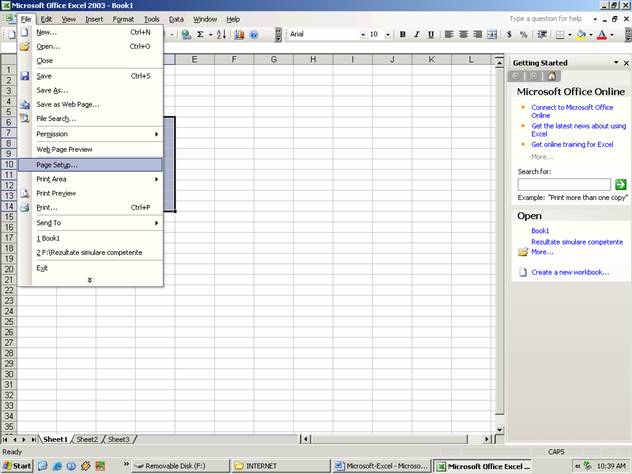632x474 pixels.
Task: Open the Font size dropdown arrow
Action: coord(388,35)
